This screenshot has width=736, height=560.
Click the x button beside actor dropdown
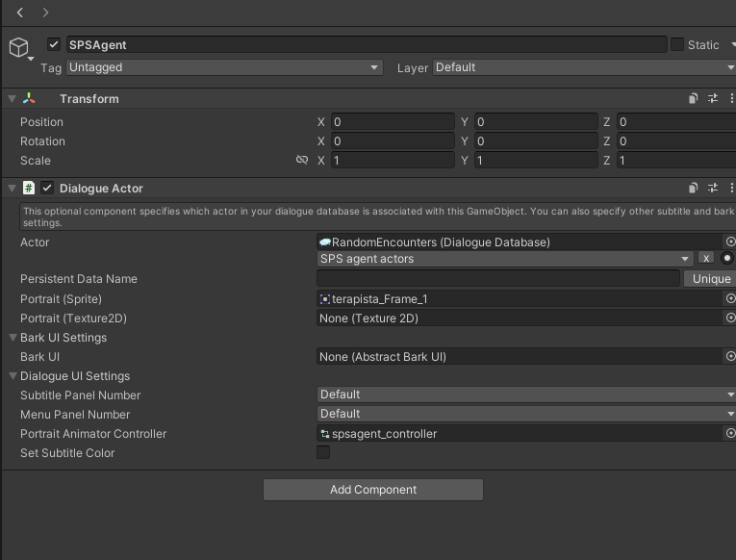tap(706, 258)
